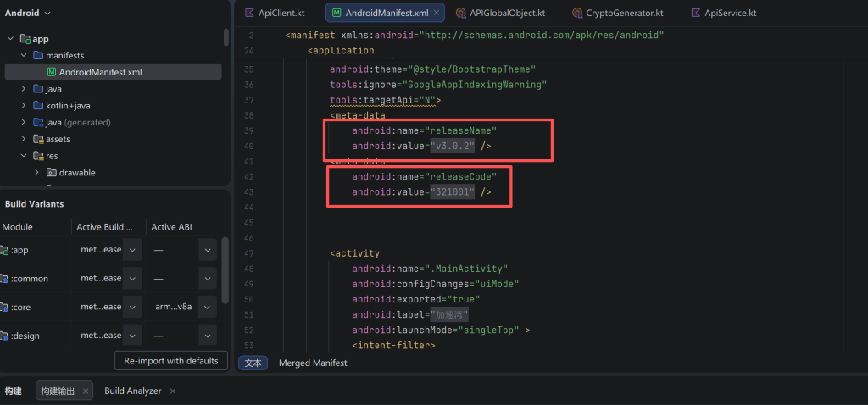Select AndroidManifest.xml in project tree

click(x=113, y=72)
